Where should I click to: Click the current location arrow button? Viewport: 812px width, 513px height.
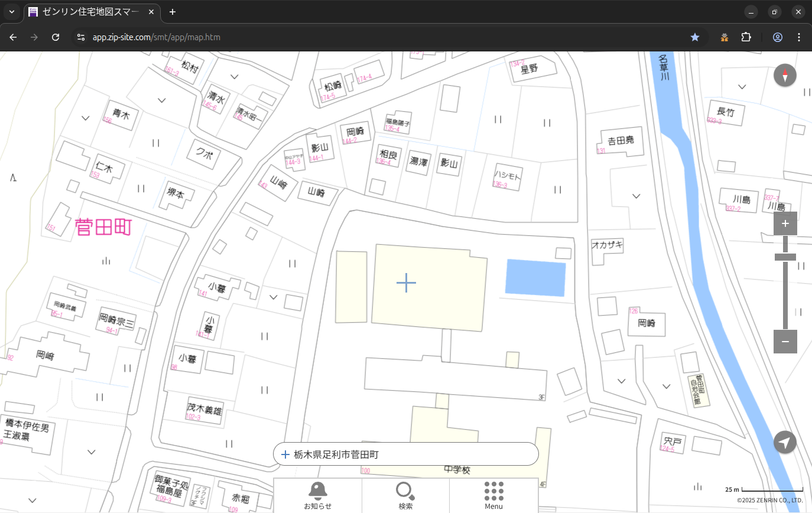click(785, 442)
